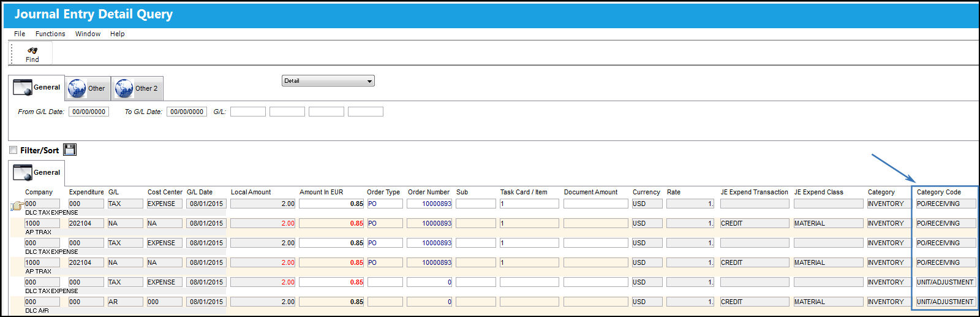Click the second G/L segment input

(287, 112)
